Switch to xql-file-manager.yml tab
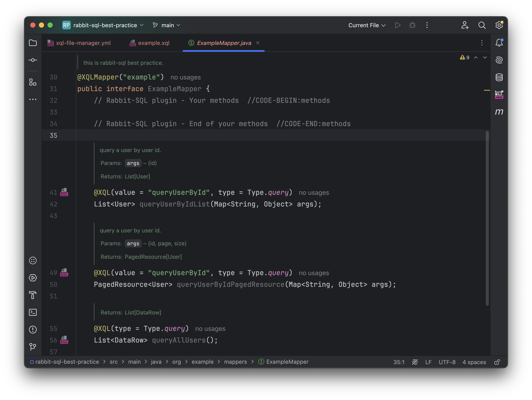Image resolution: width=532 pixels, height=400 pixels. tap(79, 43)
